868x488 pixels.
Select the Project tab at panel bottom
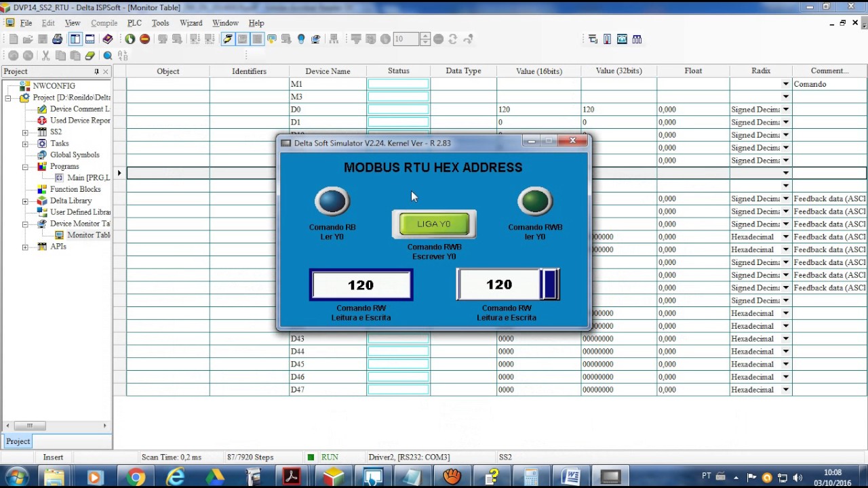(18, 441)
